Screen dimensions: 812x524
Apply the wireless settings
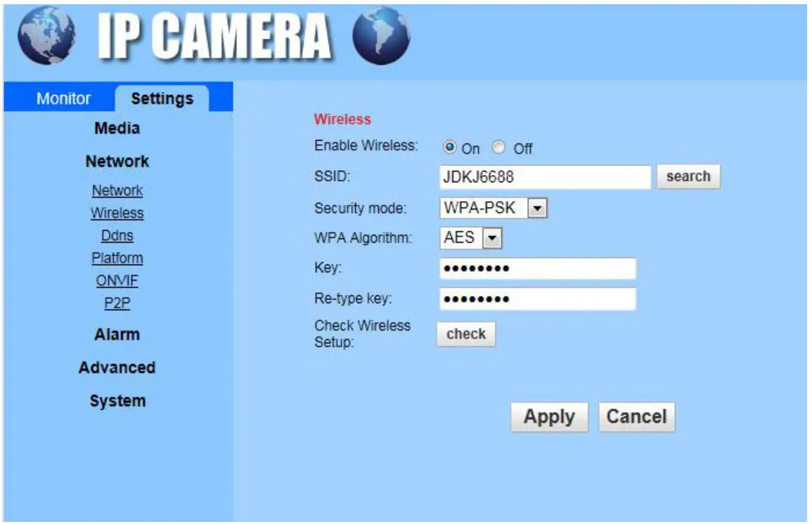[550, 416]
